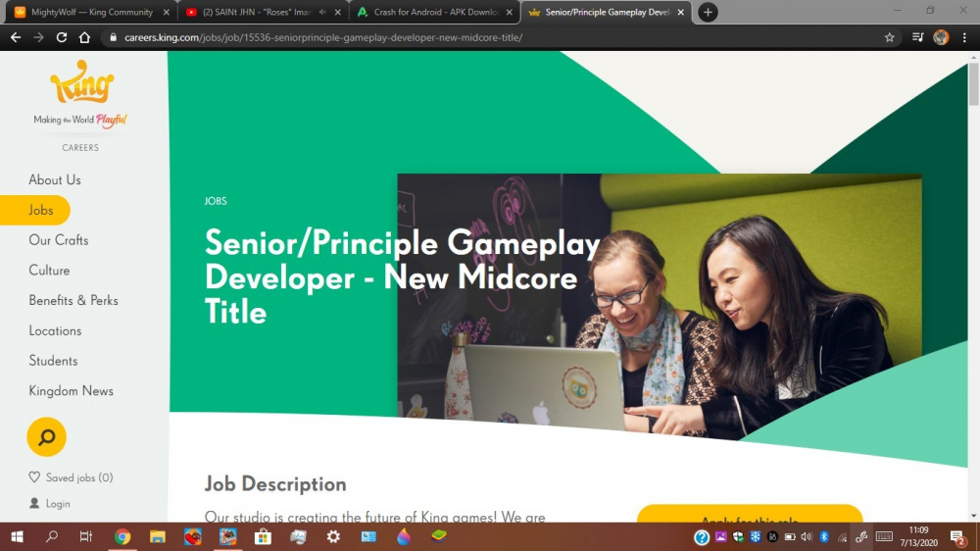Go to the Students page
The height and width of the screenshot is (551, 980).
tap(53, 360)
